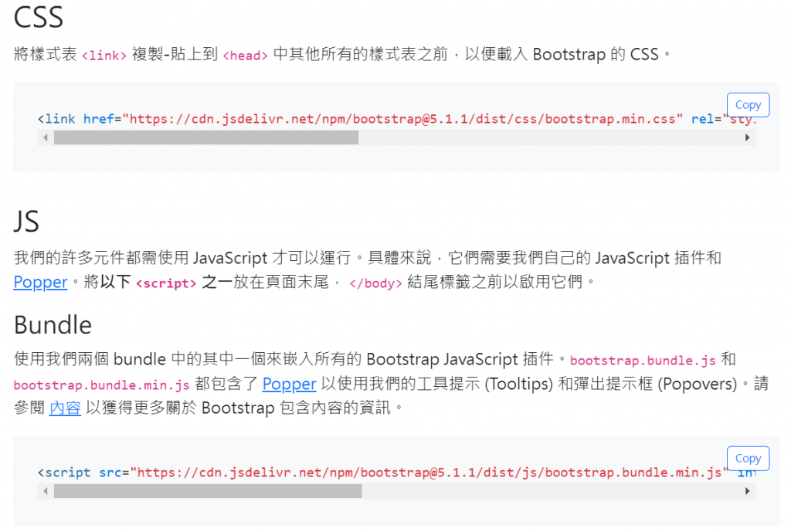791x532 pixels.
Task: Click the inline </body> code tag
Action: click(x=376, y=283)
